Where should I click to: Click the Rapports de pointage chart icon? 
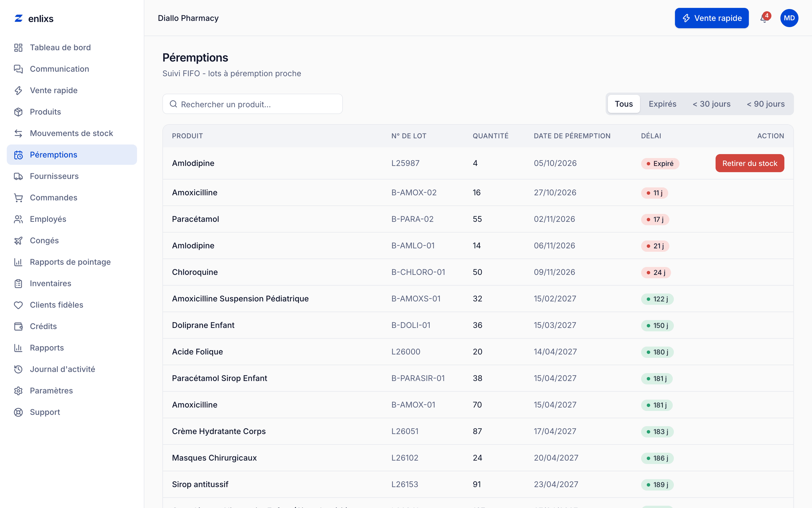click(x=18, y=262)
